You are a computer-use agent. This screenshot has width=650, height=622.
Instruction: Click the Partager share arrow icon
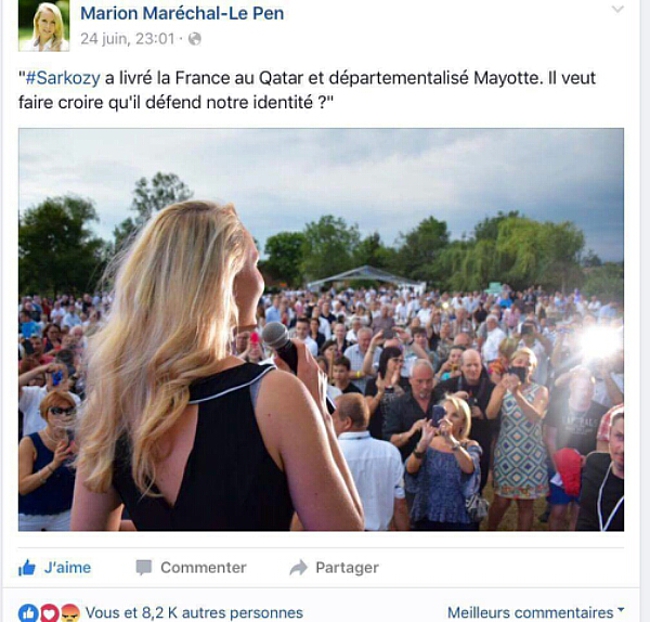coord(298,567)
